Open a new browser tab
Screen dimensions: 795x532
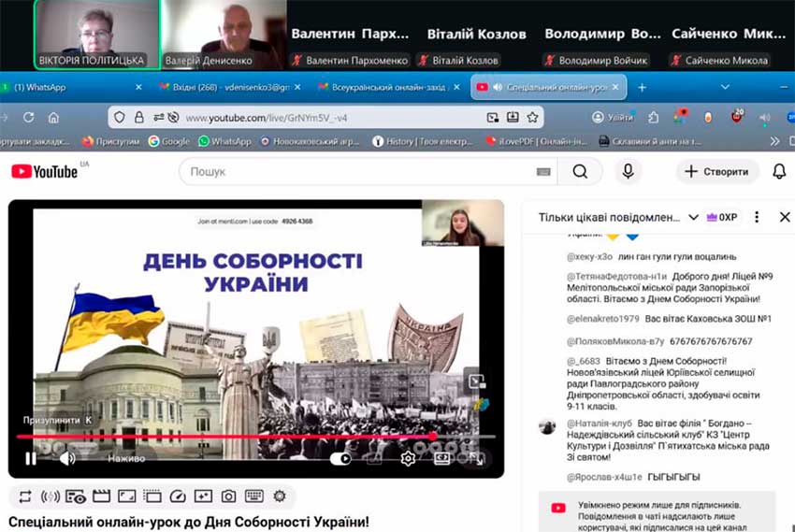point(642,87)
